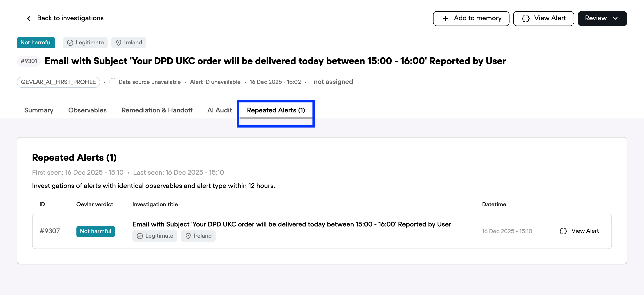644x295 pixels.
Task: Open the Observables tab
Action: pos(87,110)
